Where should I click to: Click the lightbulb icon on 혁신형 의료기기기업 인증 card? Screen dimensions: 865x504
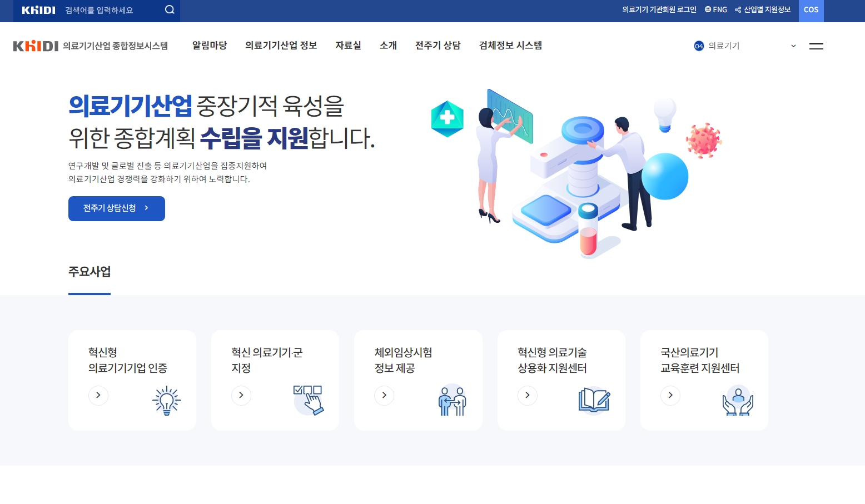(165, 401)
